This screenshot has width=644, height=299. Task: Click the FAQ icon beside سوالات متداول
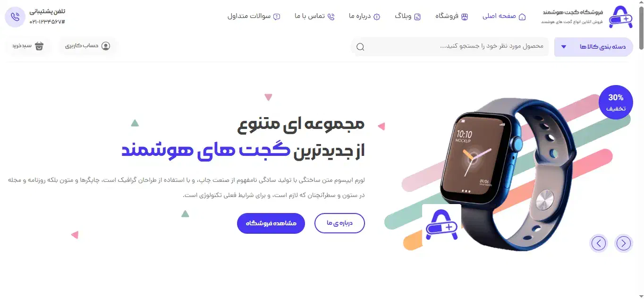tap(277, 17)
